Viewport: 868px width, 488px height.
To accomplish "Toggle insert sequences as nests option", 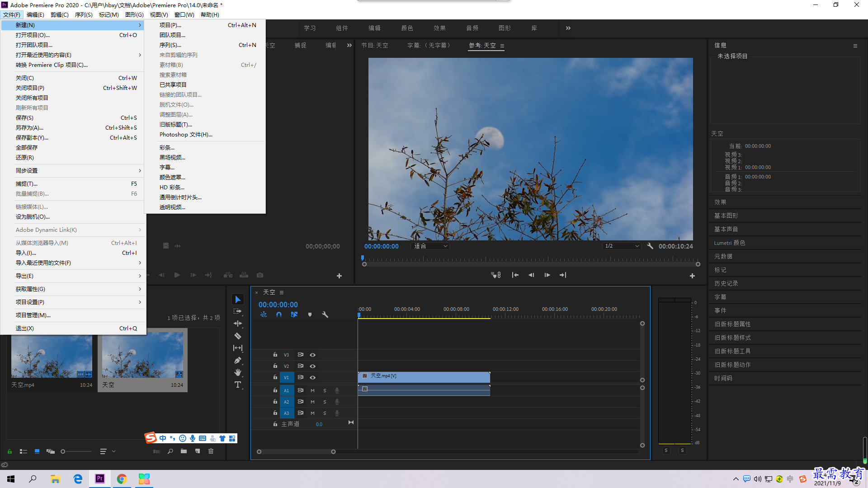I will click(x=264, y=314).
